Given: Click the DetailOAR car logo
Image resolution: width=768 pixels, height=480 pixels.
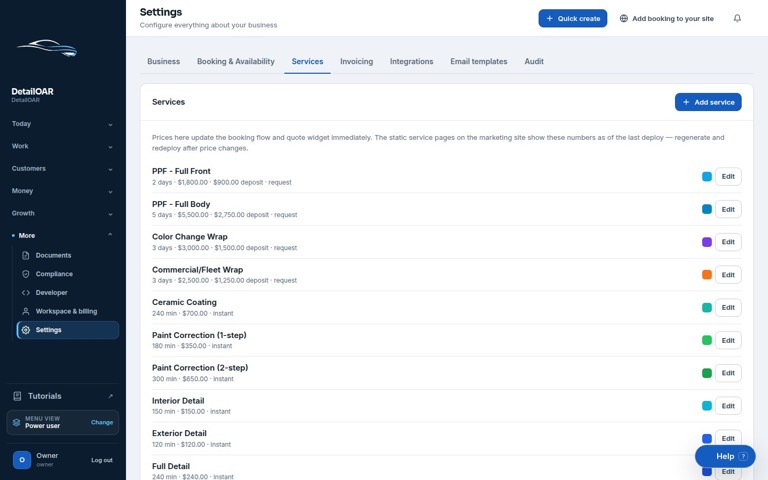Looking at the screenshot, I should 47,48.
